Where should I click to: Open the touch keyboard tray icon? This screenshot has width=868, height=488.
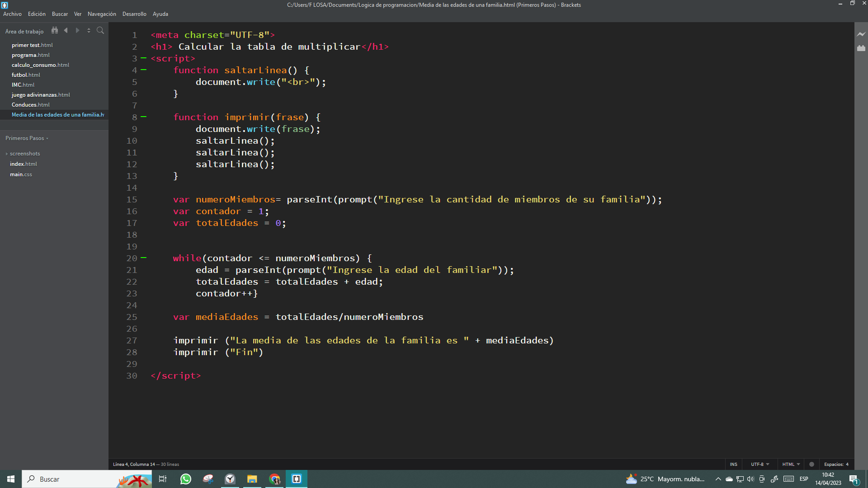coord(789,479)
